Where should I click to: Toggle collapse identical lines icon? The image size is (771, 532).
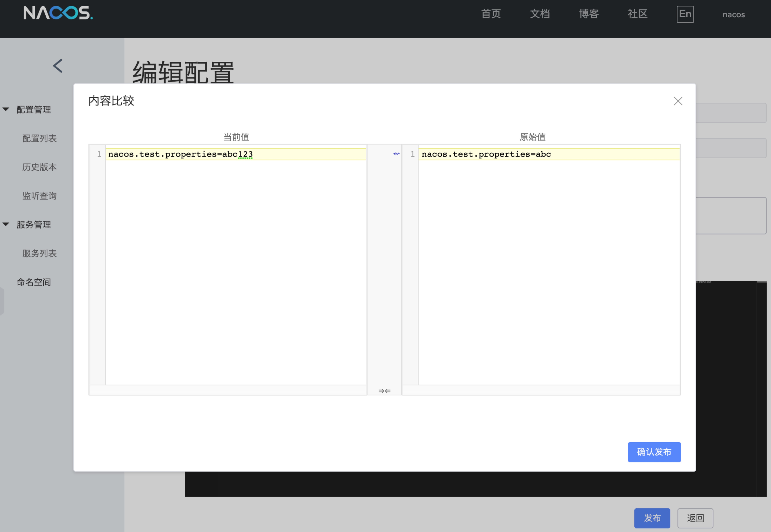pos(384,391)
